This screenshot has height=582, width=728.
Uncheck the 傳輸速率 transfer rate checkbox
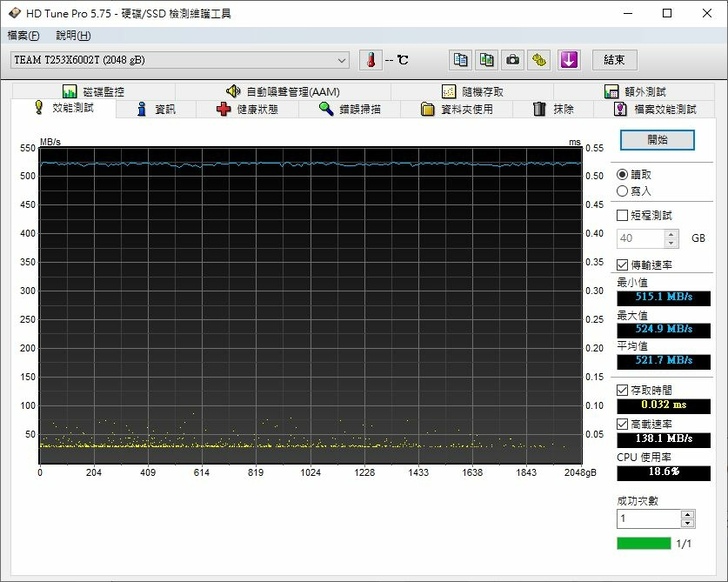pyautogui.click(x=623, y=265)
